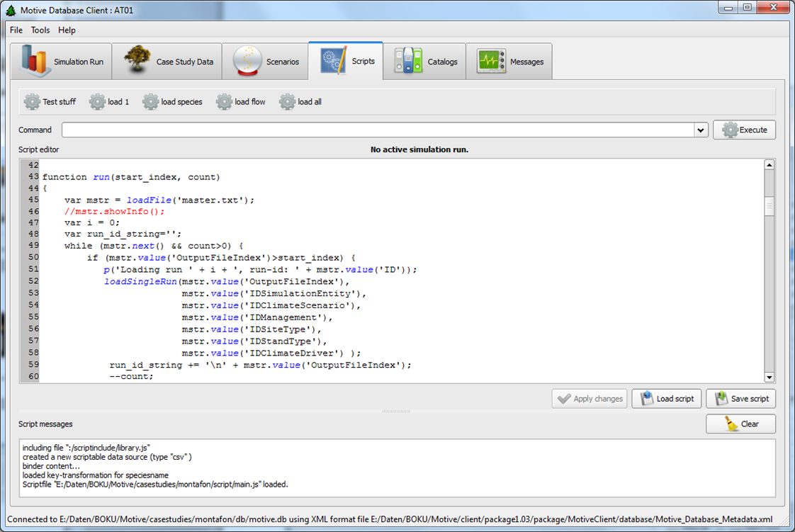Viewport: 795px width, 532px height.
Task: Open the File menu
Action: pos(16,30)
